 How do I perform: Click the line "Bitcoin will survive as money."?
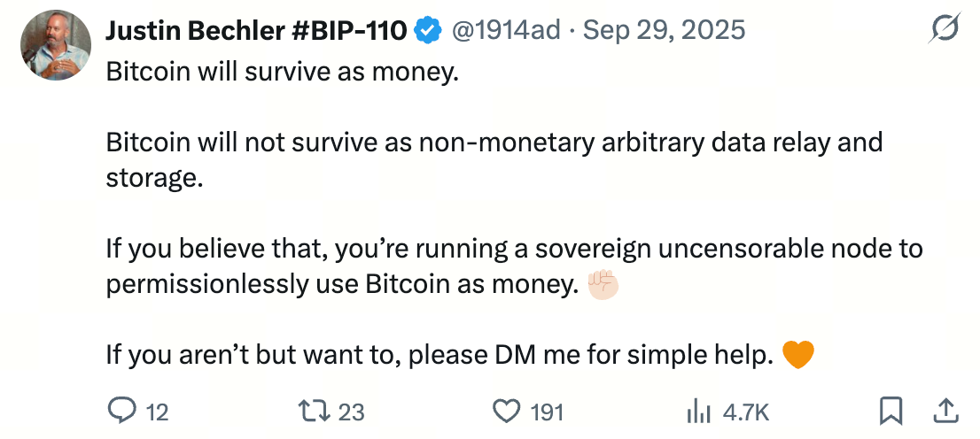(283, 72)
